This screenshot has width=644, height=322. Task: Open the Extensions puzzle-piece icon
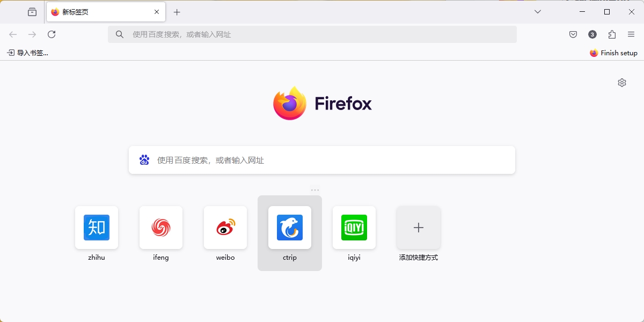pyautogui.click(x=611, y=34)
